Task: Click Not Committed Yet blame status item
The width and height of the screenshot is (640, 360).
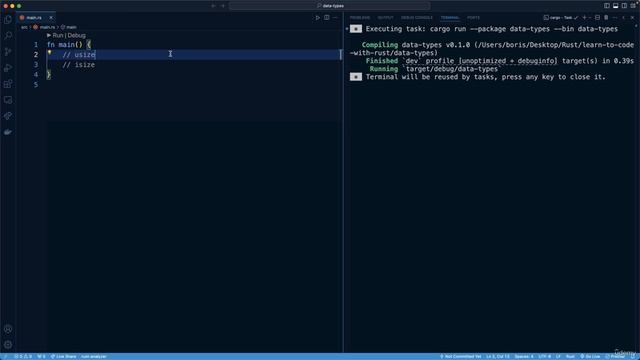Action: coord(460,356)
